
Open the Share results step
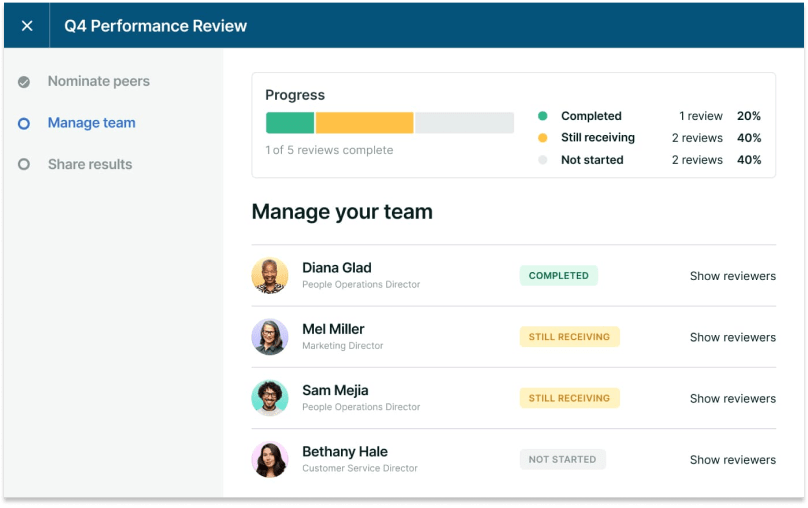(89, 164)
